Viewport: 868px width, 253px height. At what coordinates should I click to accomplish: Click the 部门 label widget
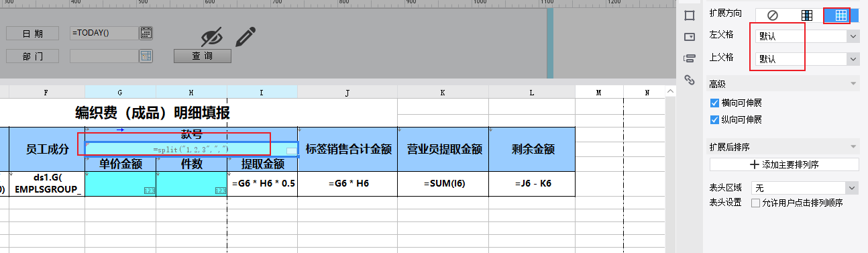coord(32,56)
